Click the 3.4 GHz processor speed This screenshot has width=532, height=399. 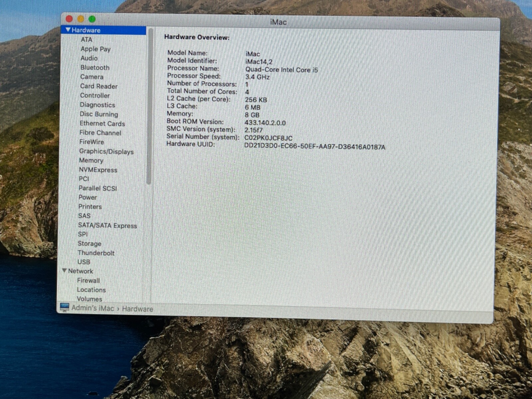257,77
